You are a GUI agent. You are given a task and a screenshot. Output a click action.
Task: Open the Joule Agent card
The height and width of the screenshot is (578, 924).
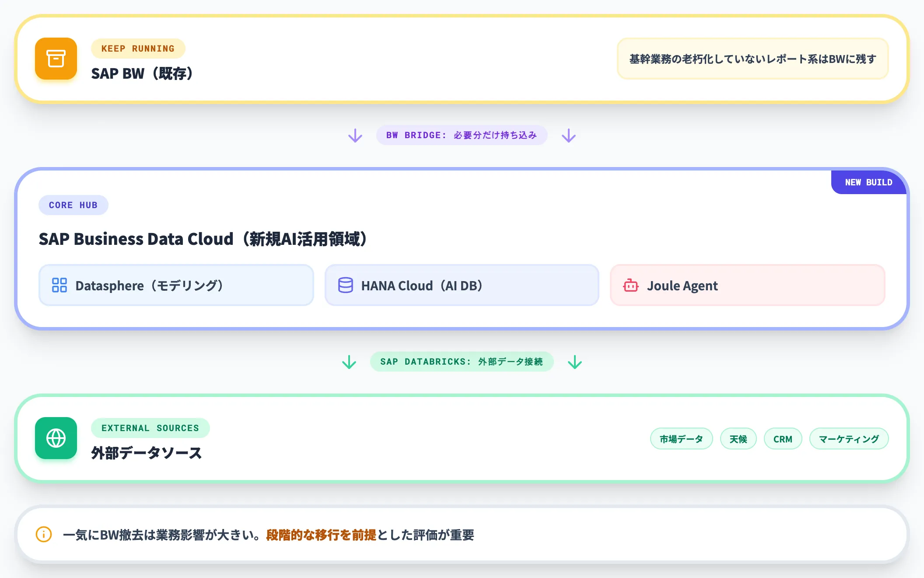[747, 285]
